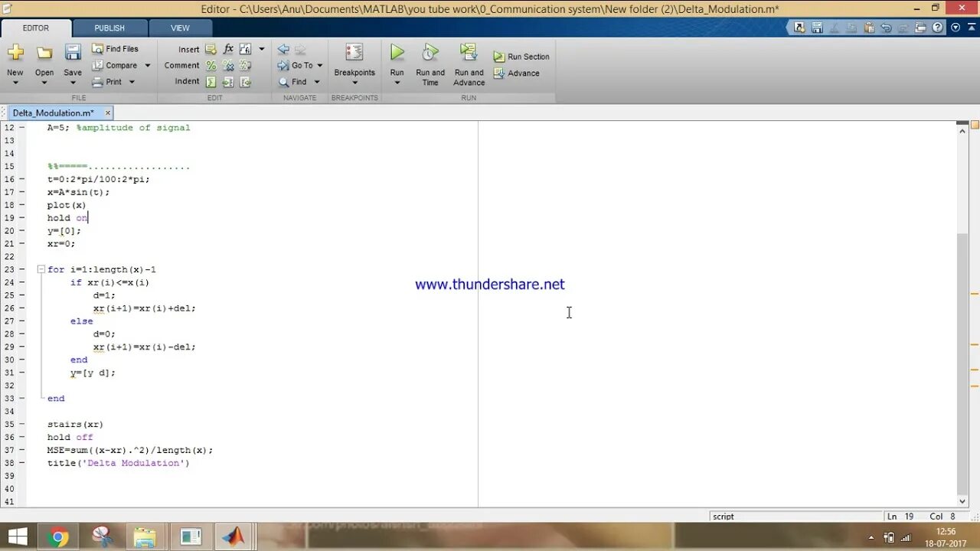The height and width of the screenshot is (551, 980).
Task: Click the Run Section button
Action: coord(521,57)
